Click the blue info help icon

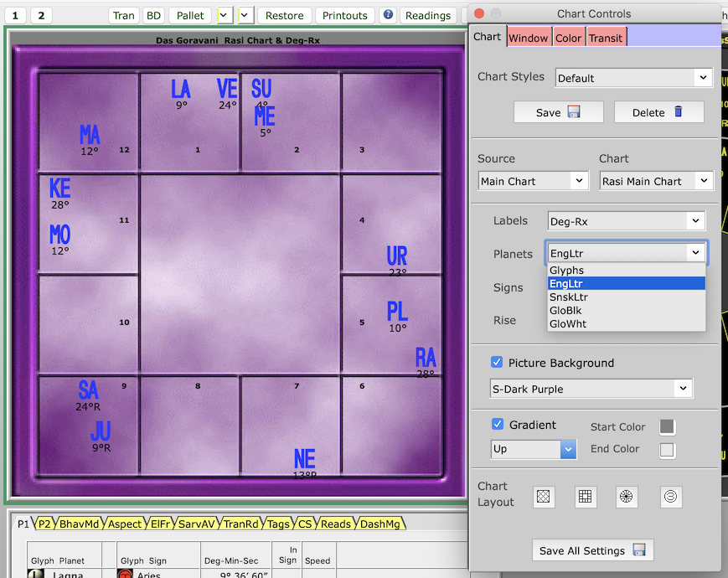tap(388, 15)
